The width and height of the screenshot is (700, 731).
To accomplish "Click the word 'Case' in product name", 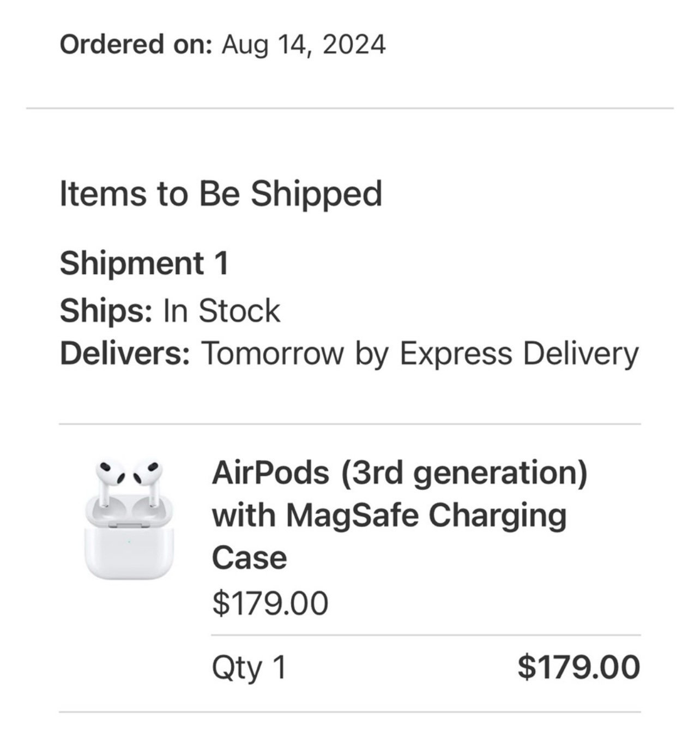I will point(249,558).
